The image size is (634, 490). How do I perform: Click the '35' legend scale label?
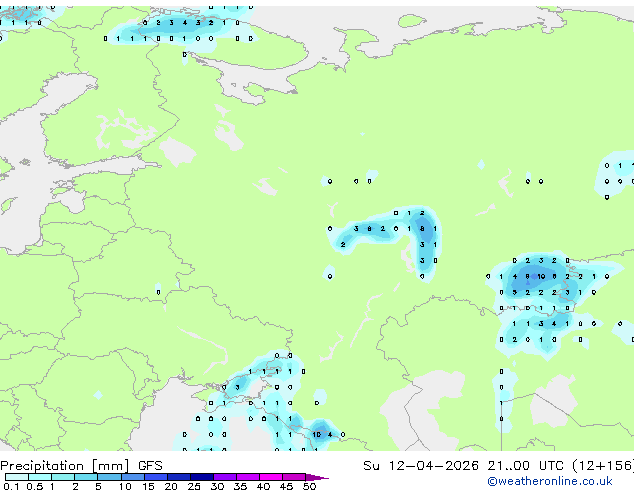[x=241, y=486]
